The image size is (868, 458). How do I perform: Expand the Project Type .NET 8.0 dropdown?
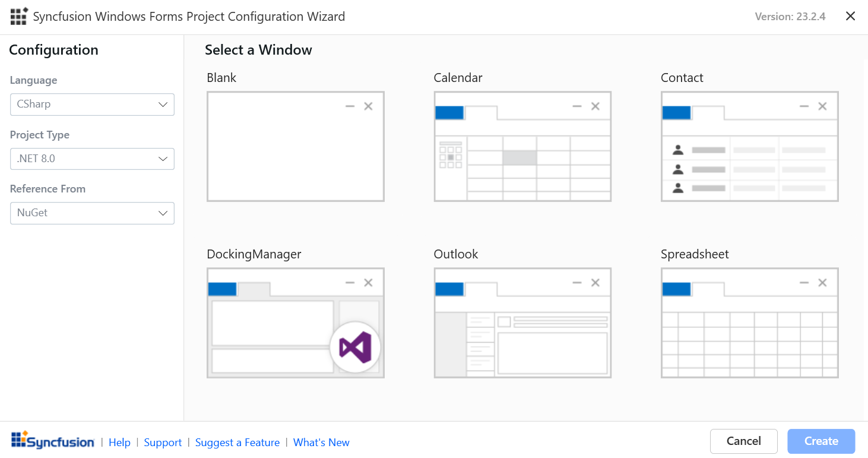[92, 159]
